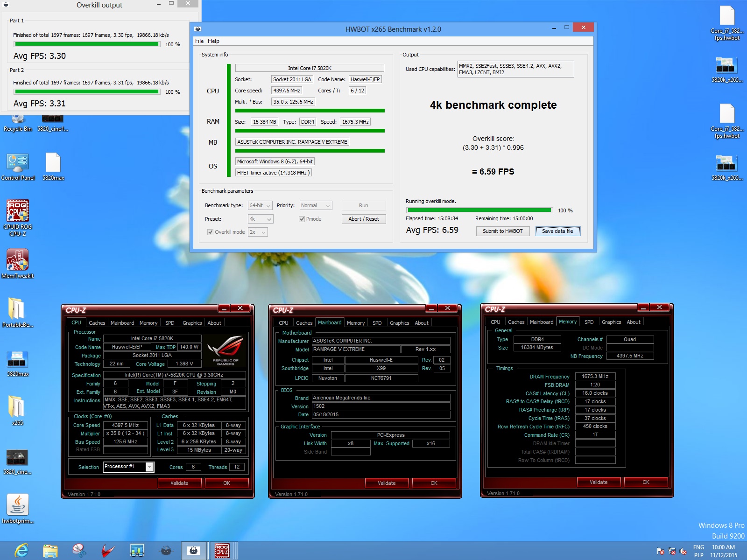This screenshot has width=747, height=560.
Task: Click the Action Center flag tray icon
Action: [x=661, y=551]
